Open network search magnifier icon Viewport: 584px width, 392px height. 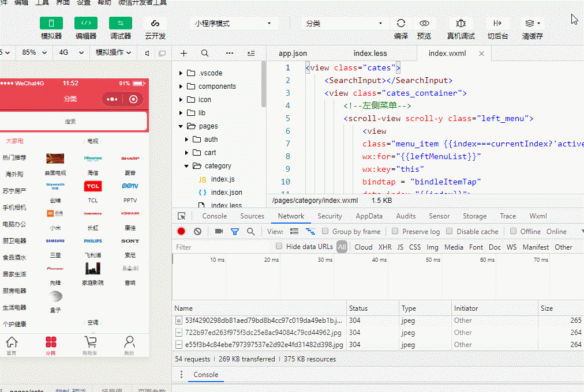pos(251,231)
